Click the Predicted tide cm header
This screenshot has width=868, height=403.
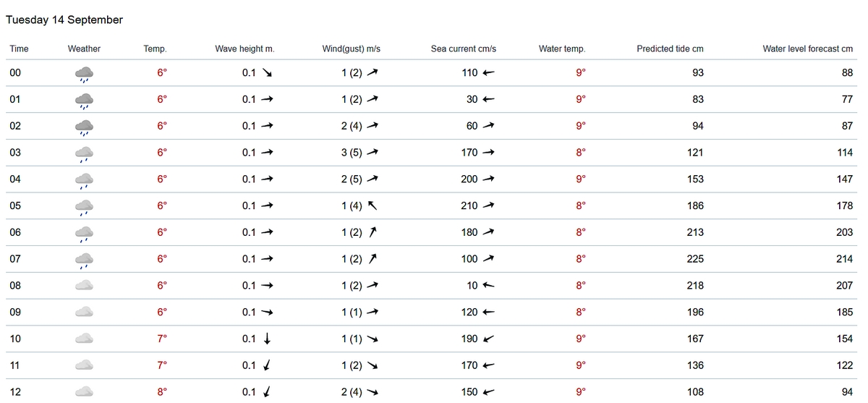(670, 49)
